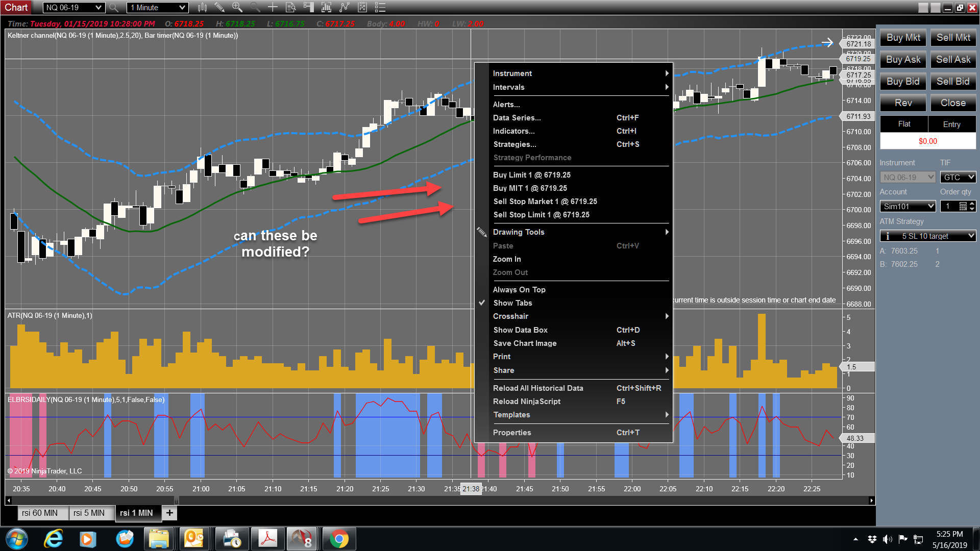Open the Strategies node-line toolbar icon

(345, 7)
